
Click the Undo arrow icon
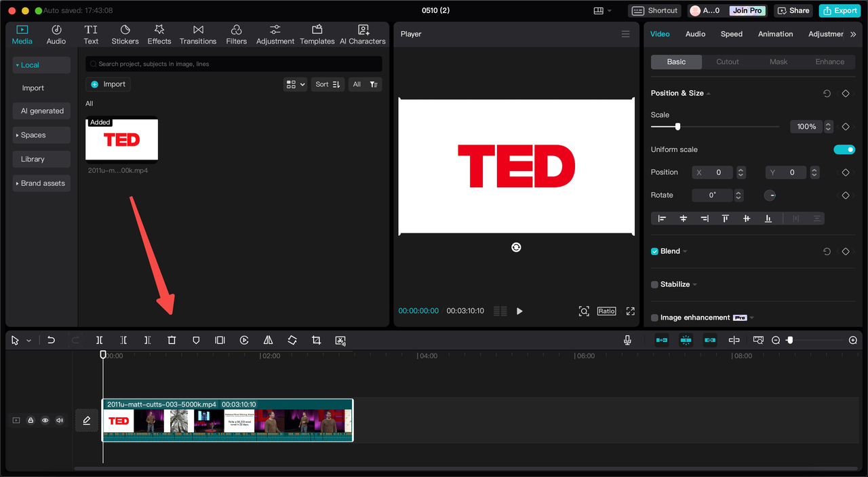tap(51, 340)
